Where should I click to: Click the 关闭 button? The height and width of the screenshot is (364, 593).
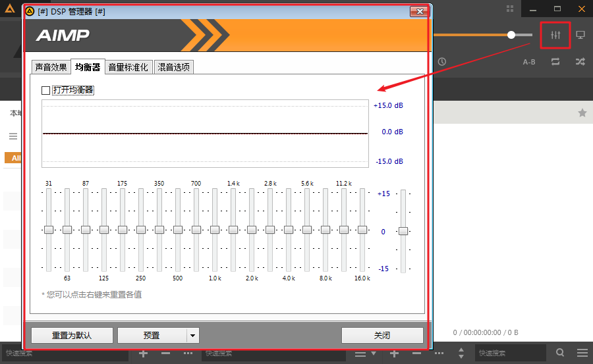(x=382, y=335)
